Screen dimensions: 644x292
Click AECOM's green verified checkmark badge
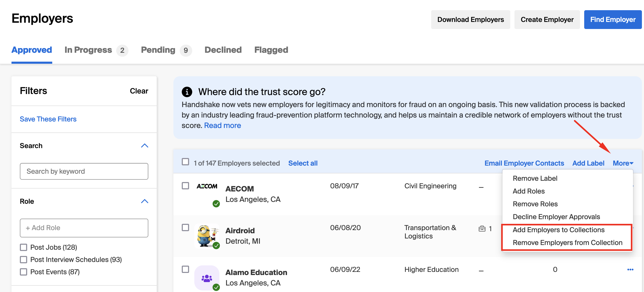216,204
